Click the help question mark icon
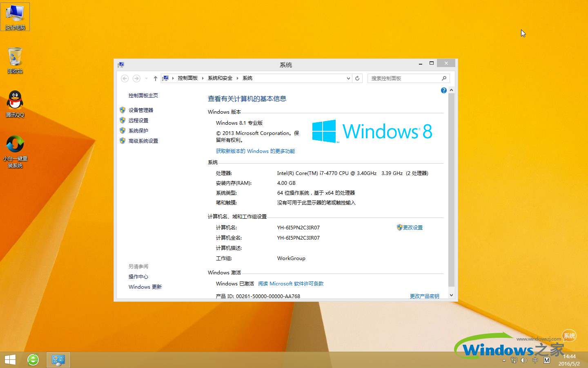The image size is (588, 368). (x=443, y=90)
